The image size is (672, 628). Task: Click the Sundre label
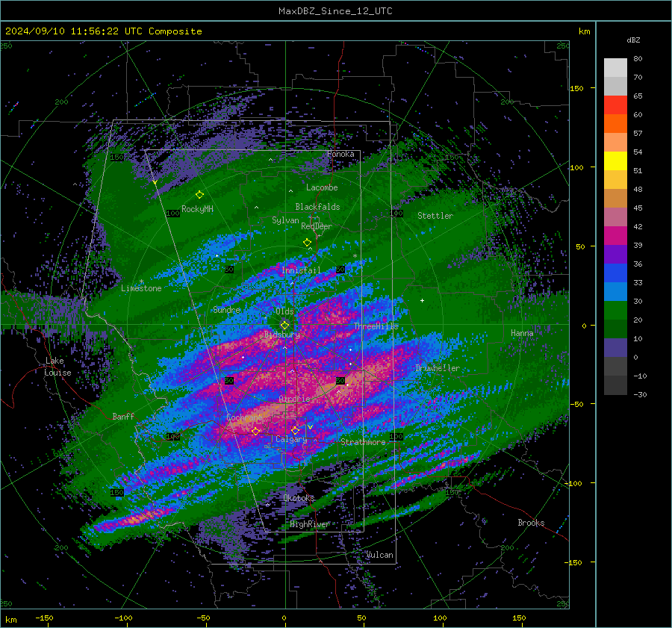coord(227,310)
